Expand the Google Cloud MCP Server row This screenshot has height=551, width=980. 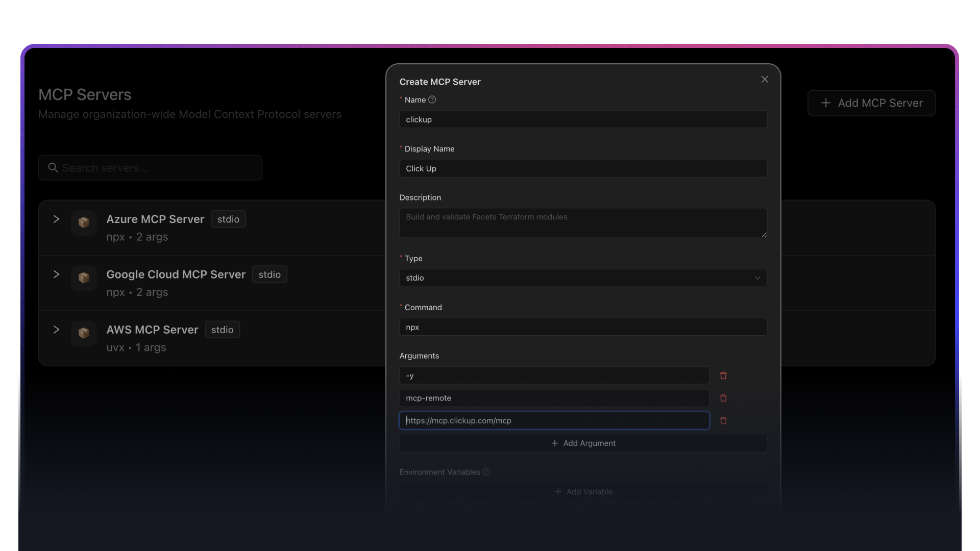point(56,274)
